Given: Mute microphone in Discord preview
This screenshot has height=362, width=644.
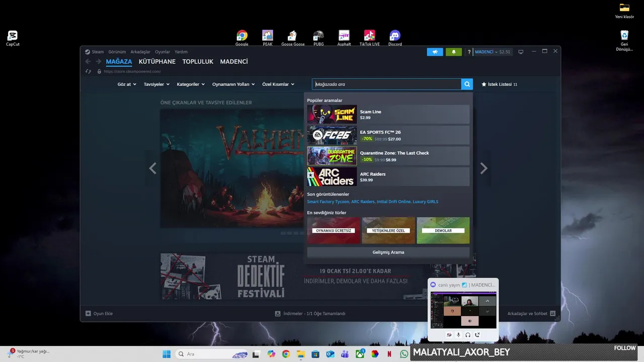Looking at the screenshot, I should 458,335.
